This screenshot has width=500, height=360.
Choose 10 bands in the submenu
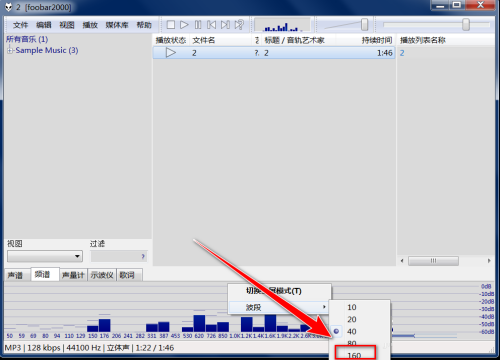pos(352,307)
